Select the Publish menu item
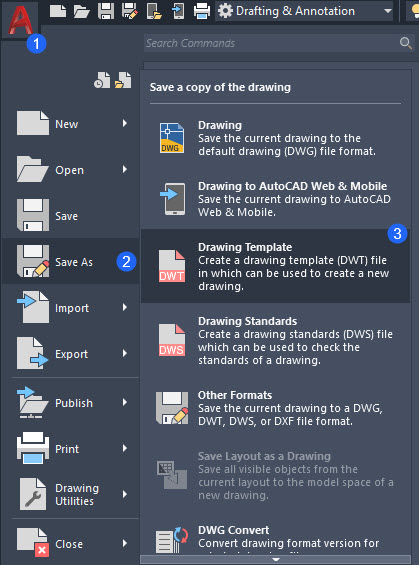 tap(70, 402)
